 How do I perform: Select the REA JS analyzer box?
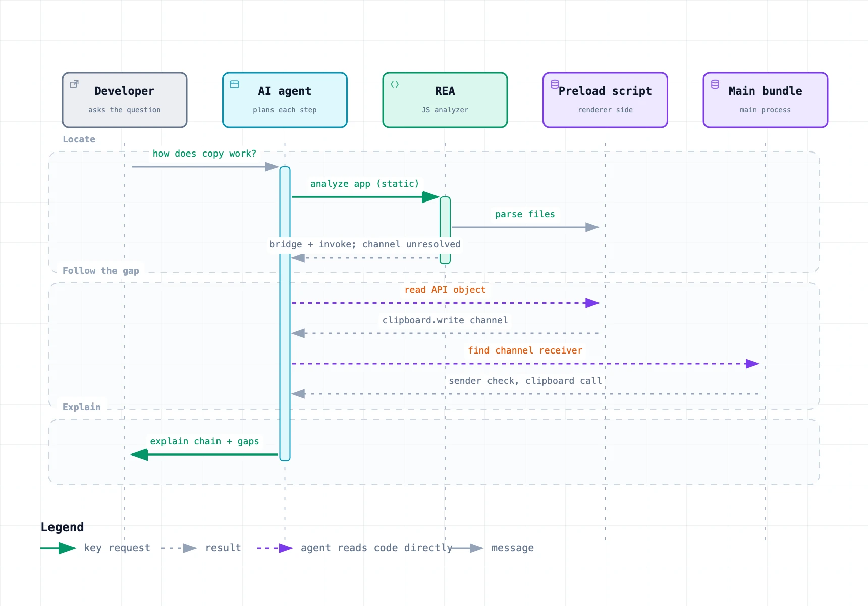(445, 100)
